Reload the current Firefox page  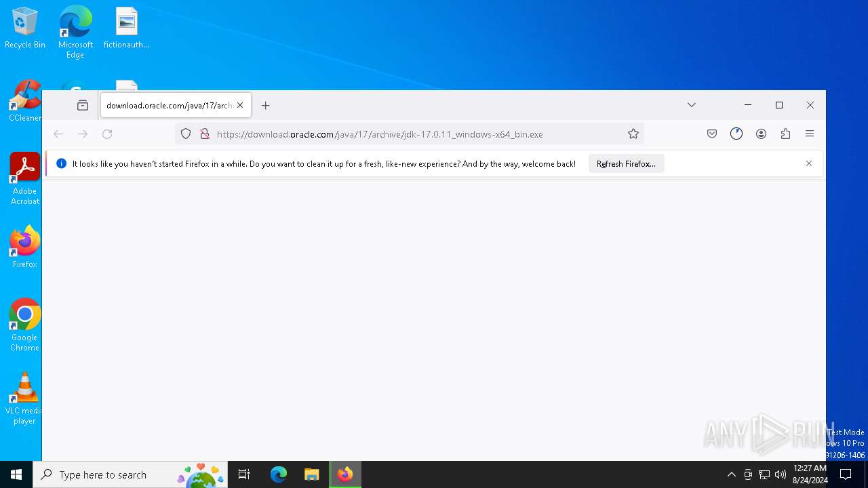pyautogui.click(x=107, y=134)
